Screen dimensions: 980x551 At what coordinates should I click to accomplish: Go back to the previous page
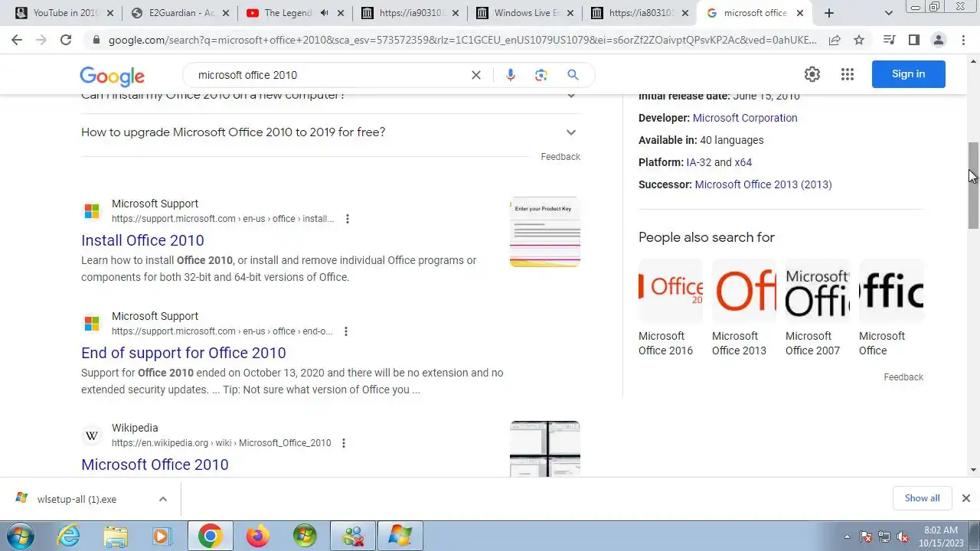click(17, 40)
